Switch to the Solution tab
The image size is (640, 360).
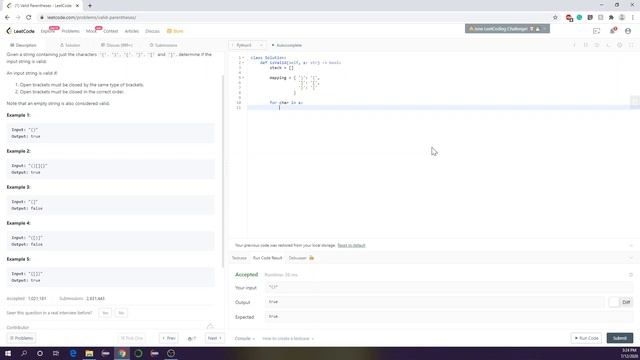tap(70, 45)
